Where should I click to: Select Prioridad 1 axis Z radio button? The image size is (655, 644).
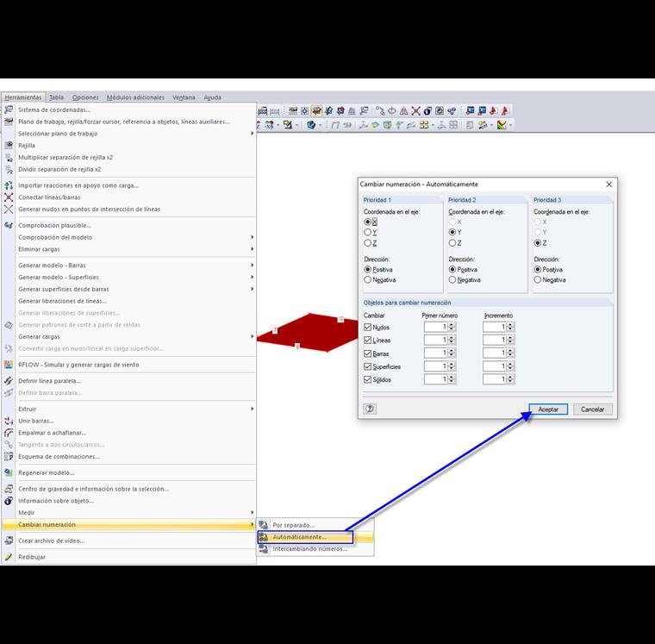(368, 243)
